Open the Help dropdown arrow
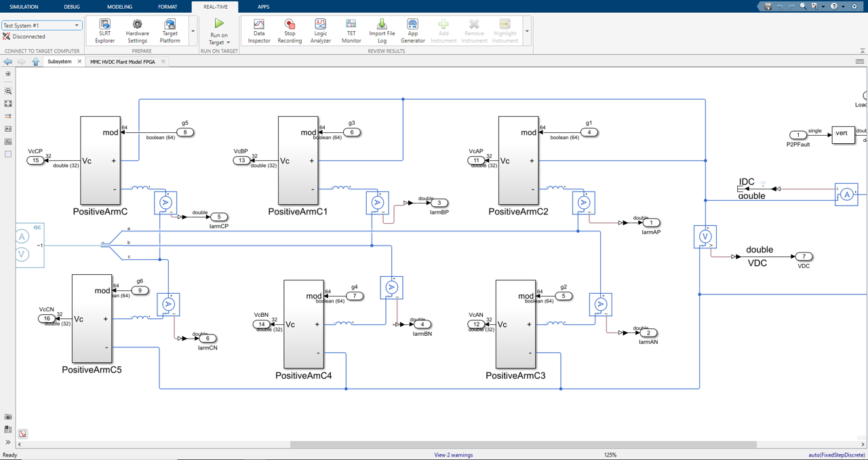This screenshot has width=868, height=460. (843, 6)
